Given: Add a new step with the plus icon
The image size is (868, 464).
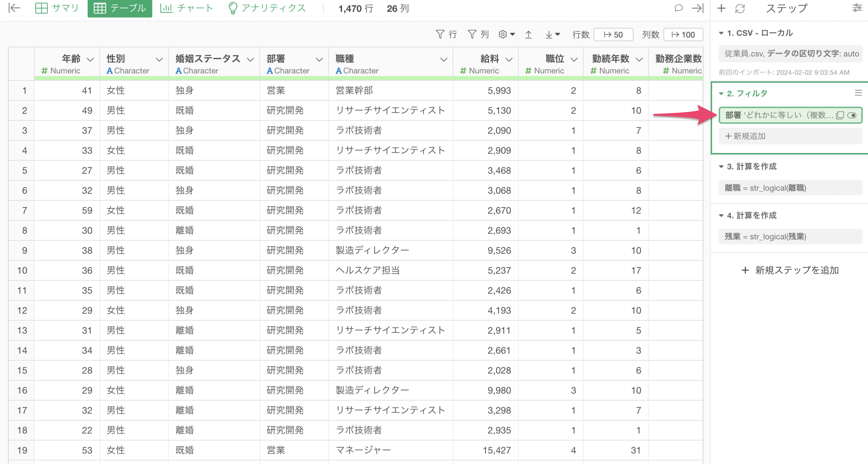Looking at the screenshot, I should tap(721, 8).
